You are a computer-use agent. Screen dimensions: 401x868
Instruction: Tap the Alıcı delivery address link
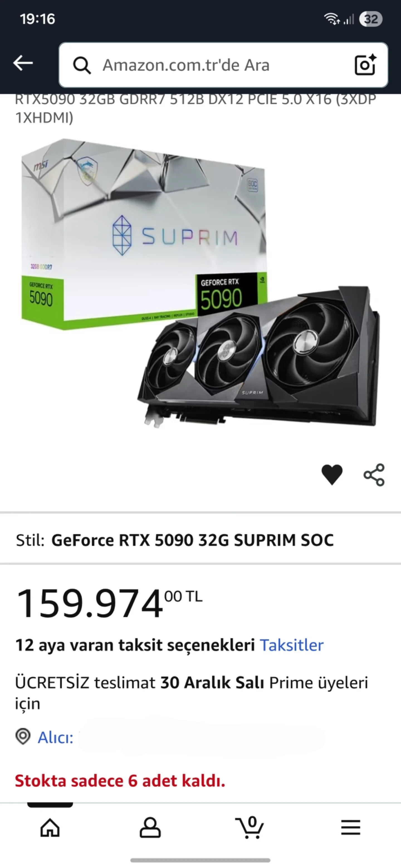pyautogui.click(x=56, y=738)
